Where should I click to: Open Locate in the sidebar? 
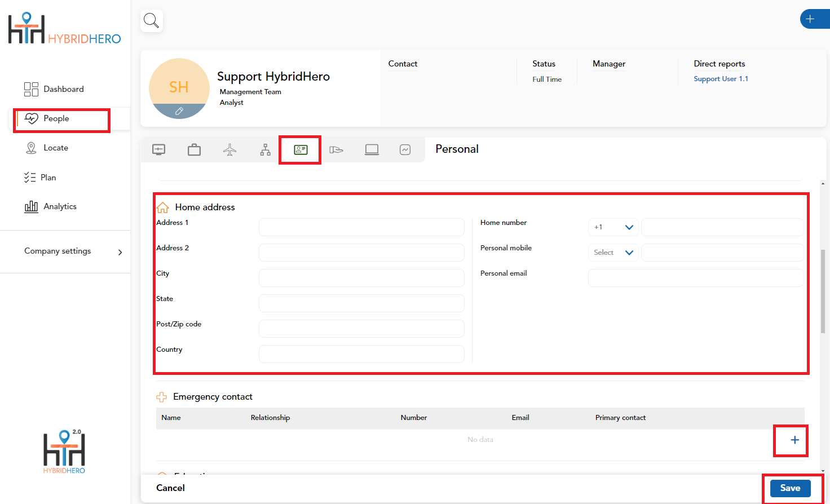pos(47,148)
